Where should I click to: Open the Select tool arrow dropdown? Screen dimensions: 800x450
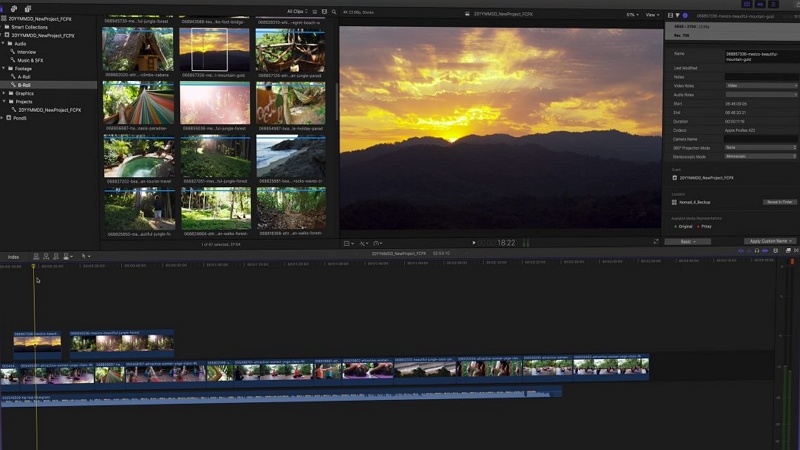[86, 256]
